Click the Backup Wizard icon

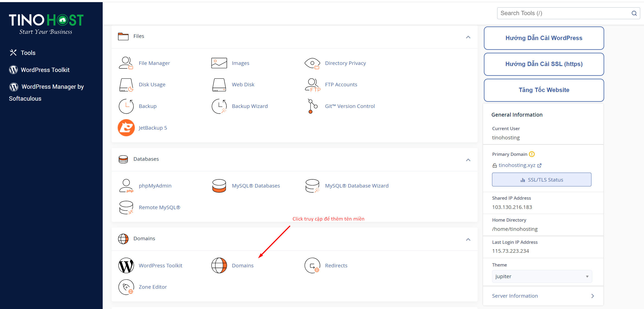pyautogui.click(x=219, y=106)
